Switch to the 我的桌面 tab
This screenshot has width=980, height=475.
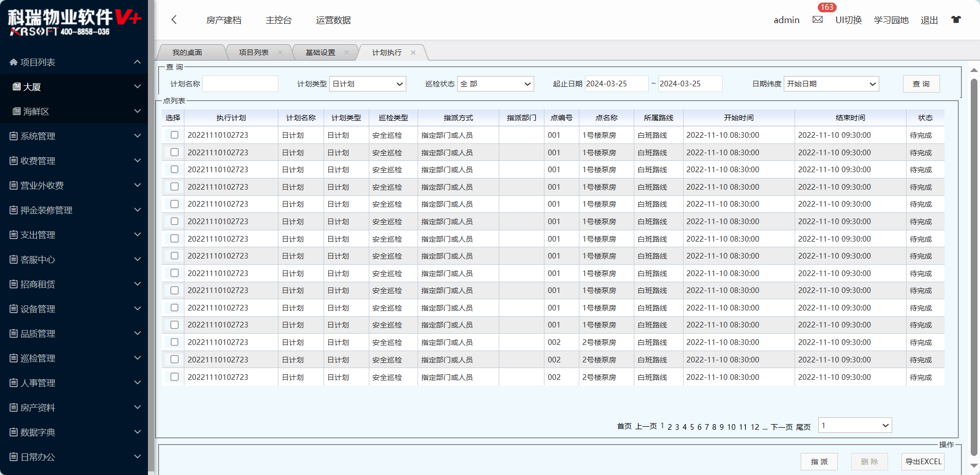click(187, 52)
